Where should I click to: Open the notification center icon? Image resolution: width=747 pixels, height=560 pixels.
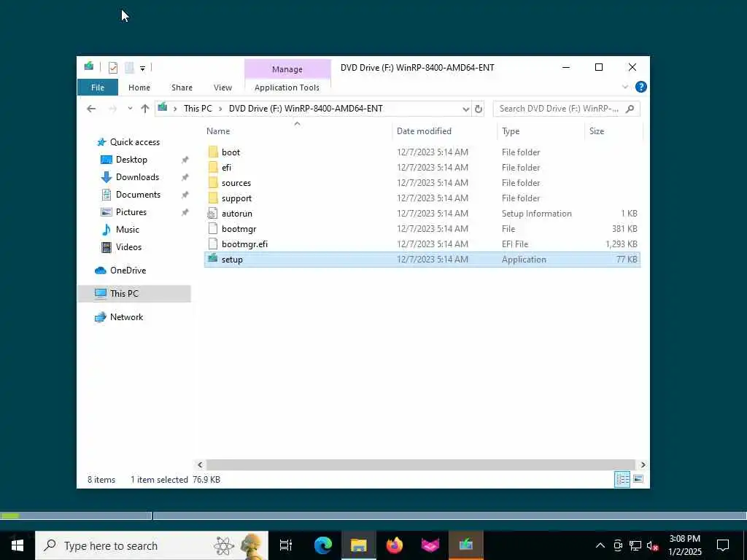click(x=723, y=545)
